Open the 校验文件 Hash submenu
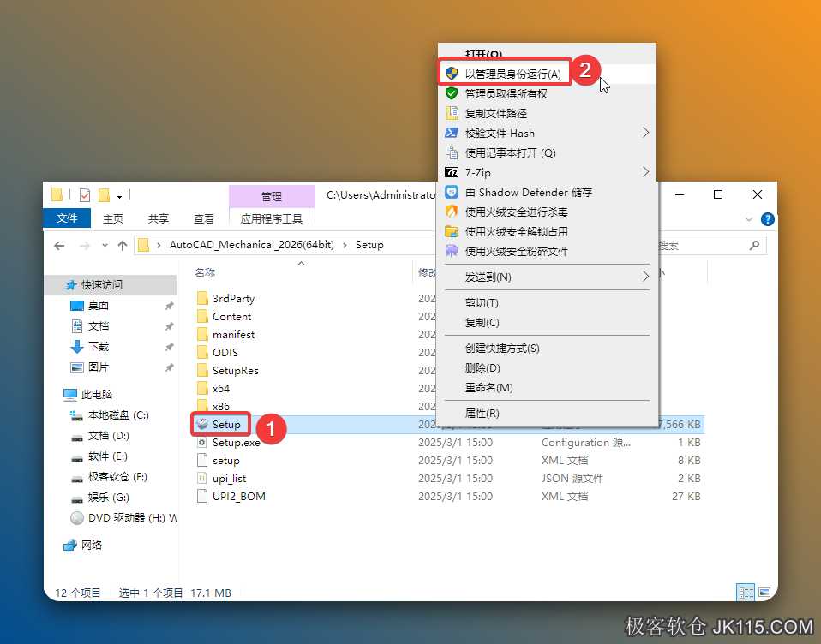Viewport: 821px width, 644px height. point(547,133)
